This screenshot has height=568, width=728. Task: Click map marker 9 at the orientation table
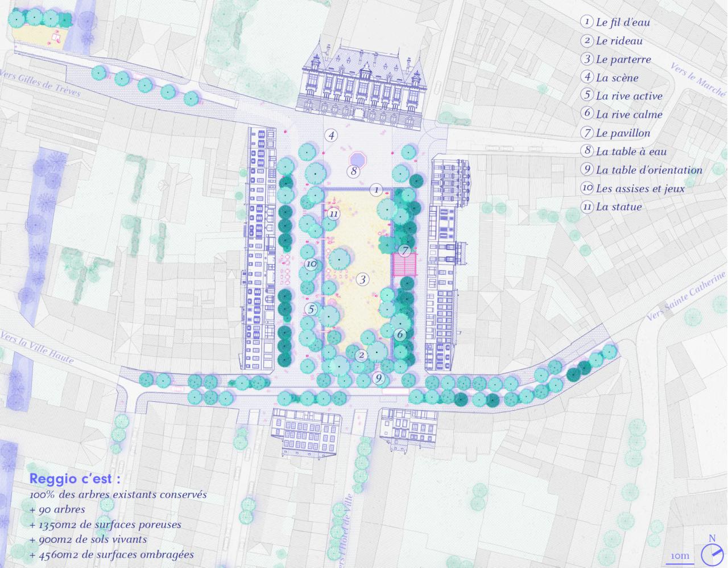pyautogui.click(x=379, y=378)
